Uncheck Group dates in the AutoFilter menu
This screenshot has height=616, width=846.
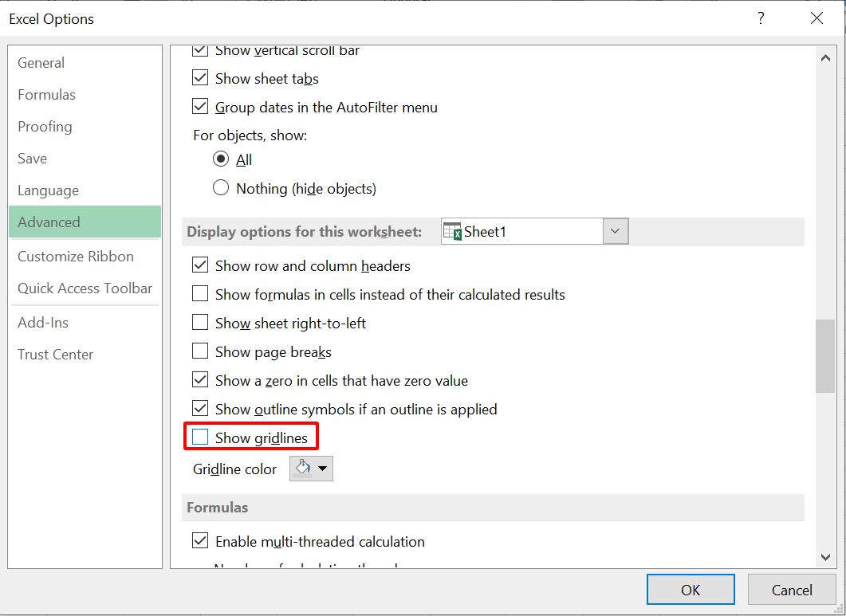pyautogui.click(x=199, y=107)
